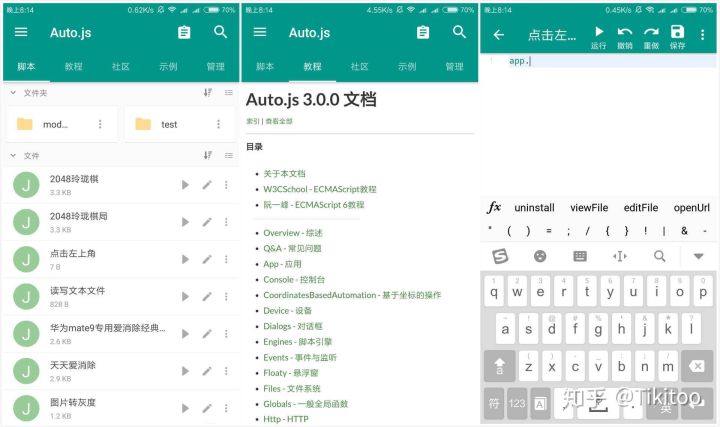Open the test folder's more options menu

pyautogui.click(x=219, y=124)
